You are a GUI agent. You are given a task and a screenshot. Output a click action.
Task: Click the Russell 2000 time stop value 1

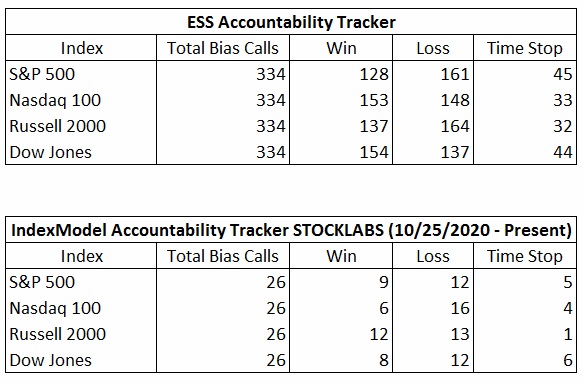click(568, 334)
